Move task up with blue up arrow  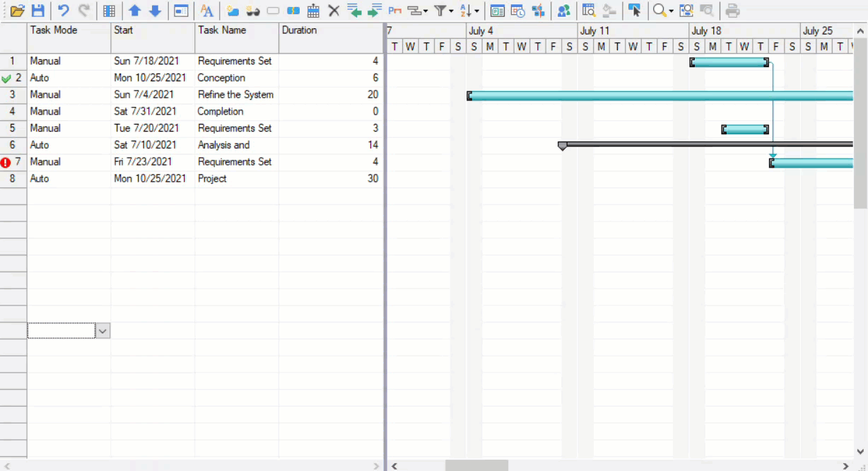tap(134, 11)
